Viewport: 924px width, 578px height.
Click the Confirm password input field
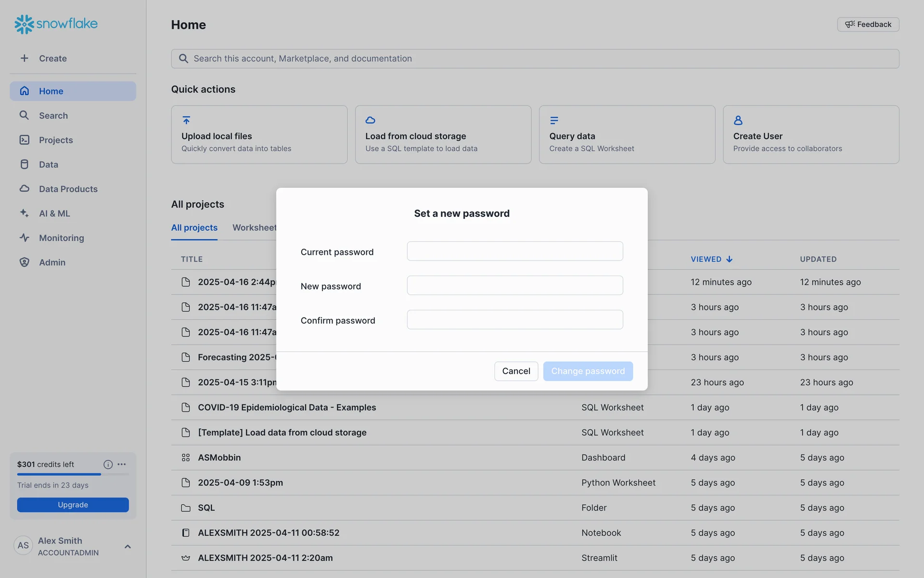coord(515,319)
